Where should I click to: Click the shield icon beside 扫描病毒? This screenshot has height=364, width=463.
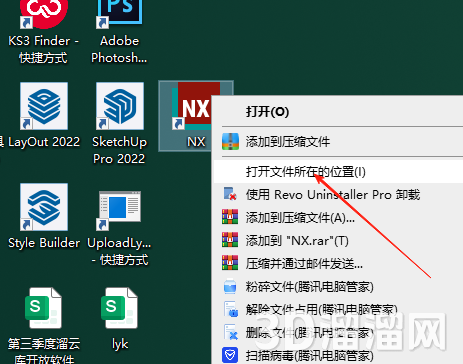click(x=230, y=355)
